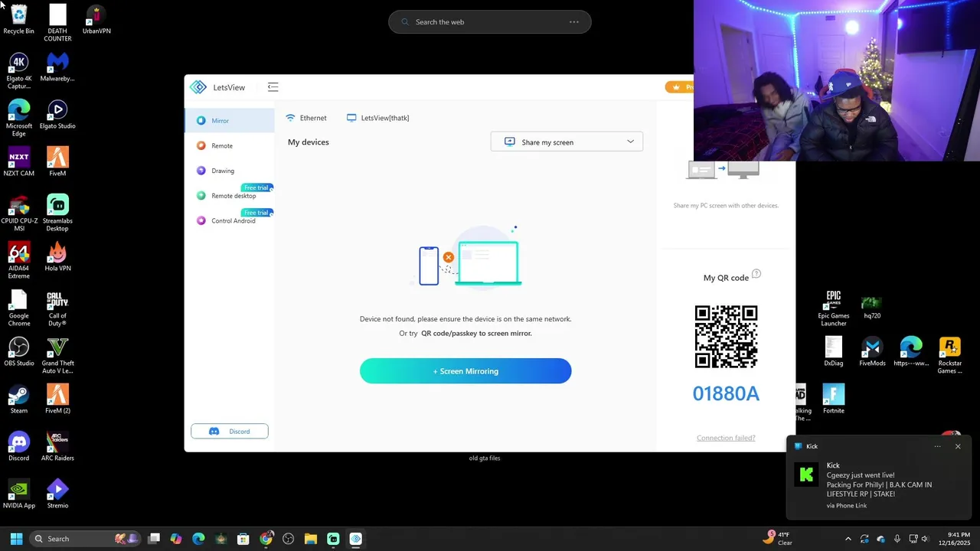Expand the Share my screen dropdown
980x551 pixels.
coord(567,142)
